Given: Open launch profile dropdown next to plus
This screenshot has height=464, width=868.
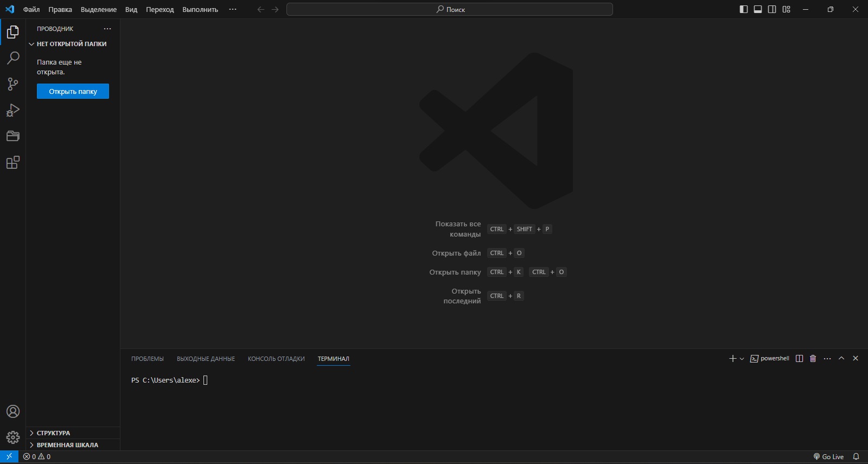Looking at the screenshot, I should coord(742,359).
